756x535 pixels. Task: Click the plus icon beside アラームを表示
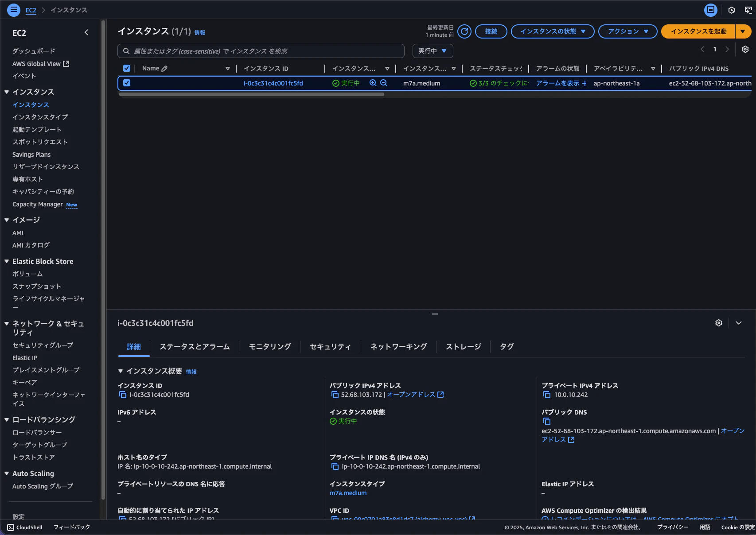point(584,83)
